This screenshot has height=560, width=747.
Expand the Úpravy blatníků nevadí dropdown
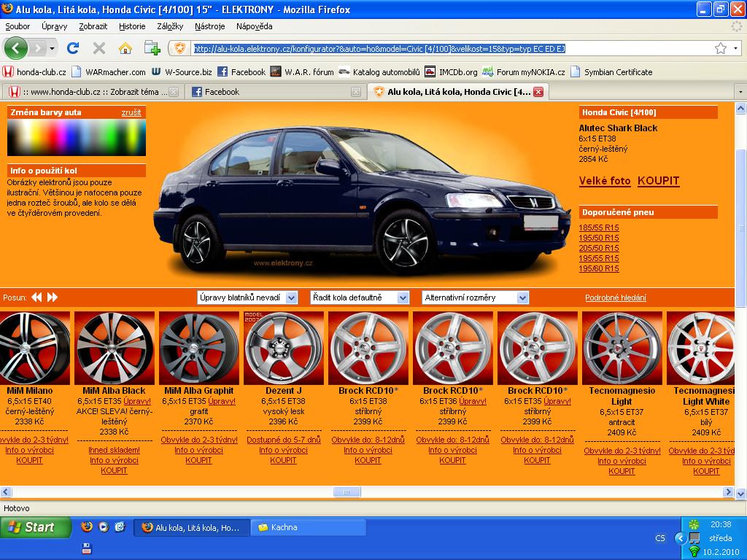pos(247,297)
